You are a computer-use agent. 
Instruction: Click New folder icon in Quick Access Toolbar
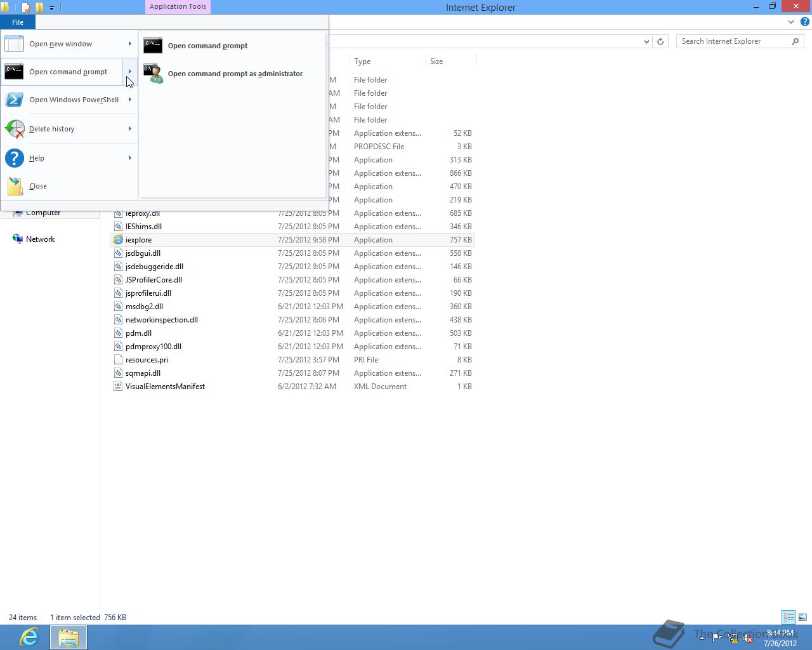pos(40,8)
